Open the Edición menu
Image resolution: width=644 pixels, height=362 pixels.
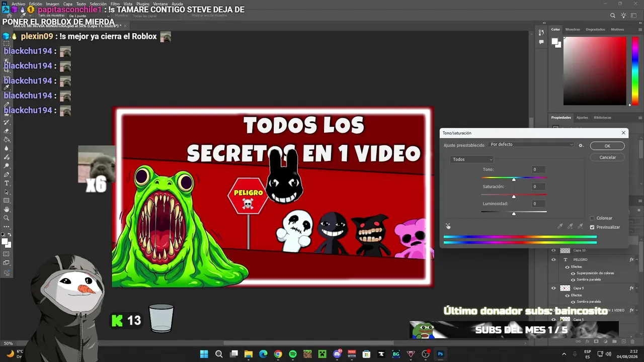point(35,4)
